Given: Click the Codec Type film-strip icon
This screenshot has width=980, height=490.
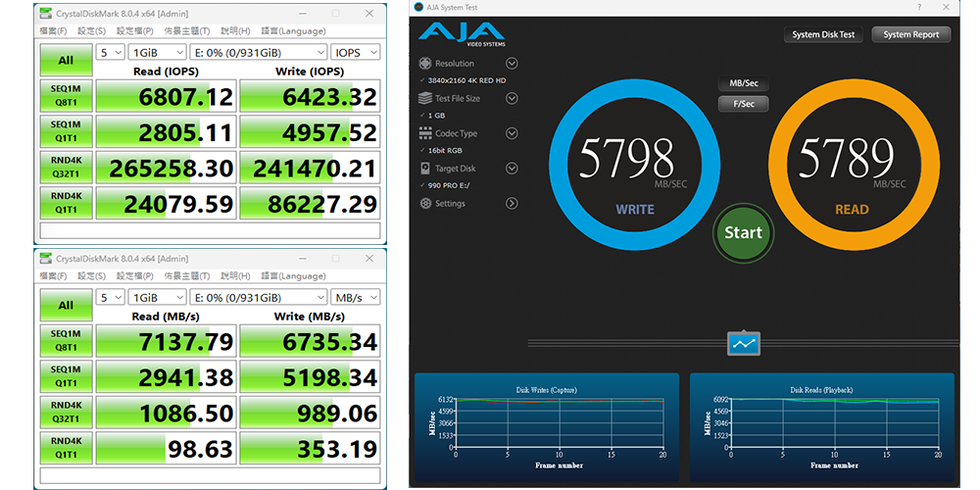Looking at the screenshot, I should (425, 133).
